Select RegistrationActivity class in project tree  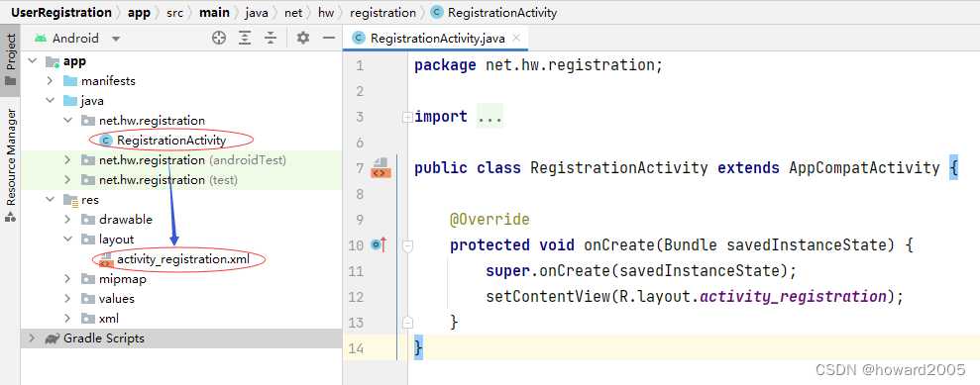click(171, 141)
